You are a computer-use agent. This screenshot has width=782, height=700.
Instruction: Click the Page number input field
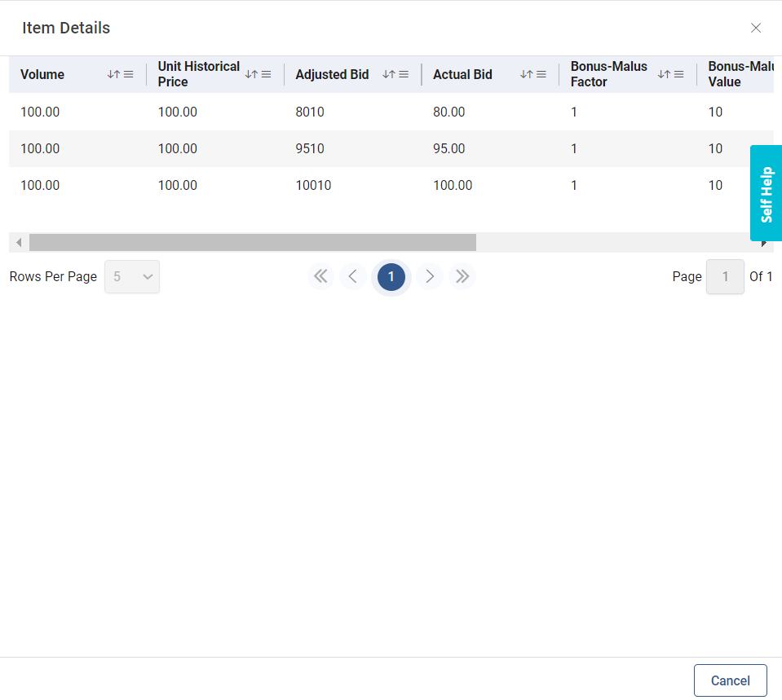725,277
